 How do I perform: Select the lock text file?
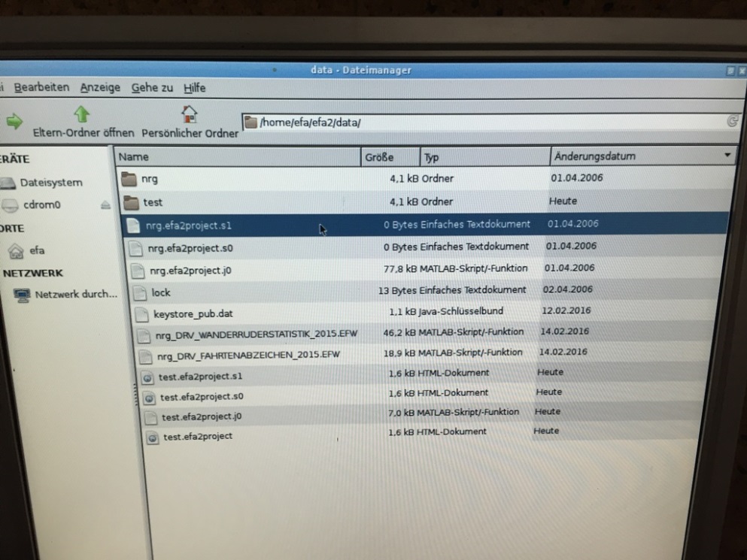(160, 292)
